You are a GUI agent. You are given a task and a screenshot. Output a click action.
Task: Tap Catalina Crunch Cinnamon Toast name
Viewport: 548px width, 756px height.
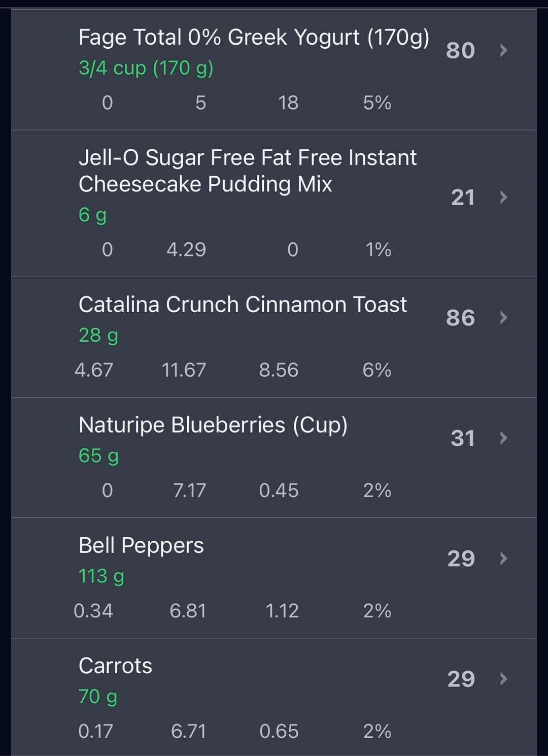pos(243,305)
